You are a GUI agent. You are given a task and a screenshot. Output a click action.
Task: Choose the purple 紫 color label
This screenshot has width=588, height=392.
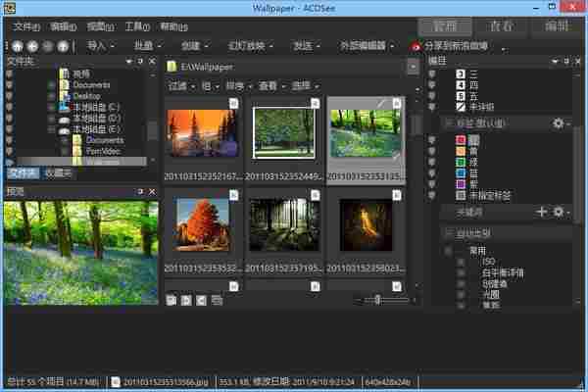point(461,184)
